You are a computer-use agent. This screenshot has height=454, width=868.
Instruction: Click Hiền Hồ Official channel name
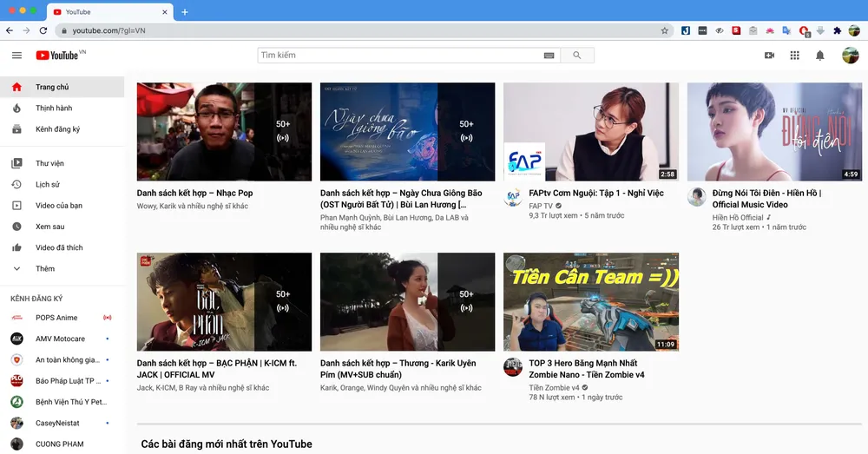(738, 218)
